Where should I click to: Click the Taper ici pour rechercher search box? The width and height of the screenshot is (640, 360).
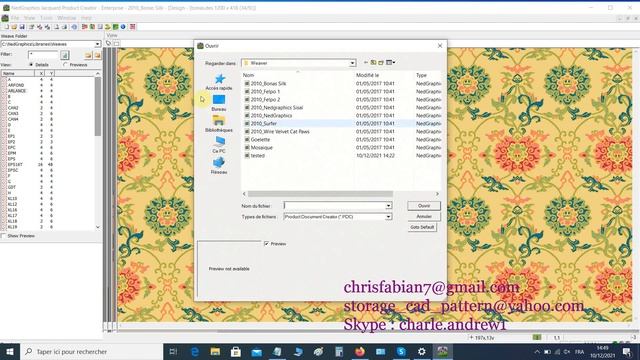point(91,351)
